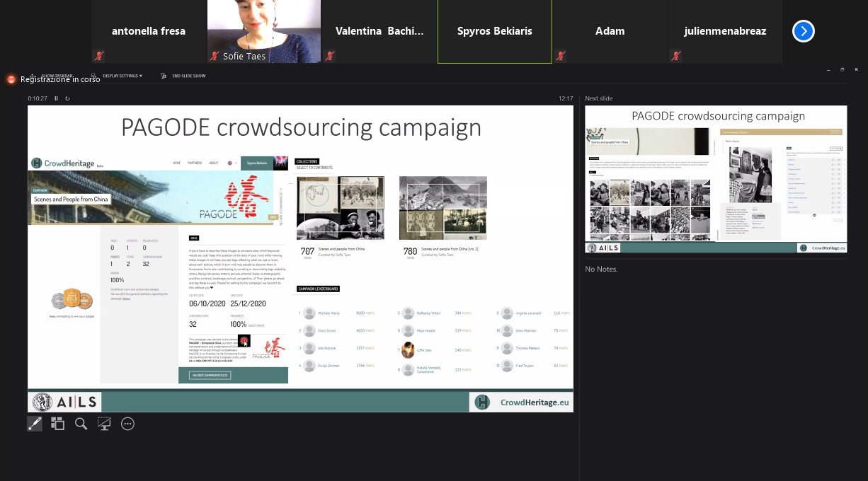Screen dimensions: 868x481
Task: Click the elapsed time 0:10:27
Action: (x=38, y=98)
